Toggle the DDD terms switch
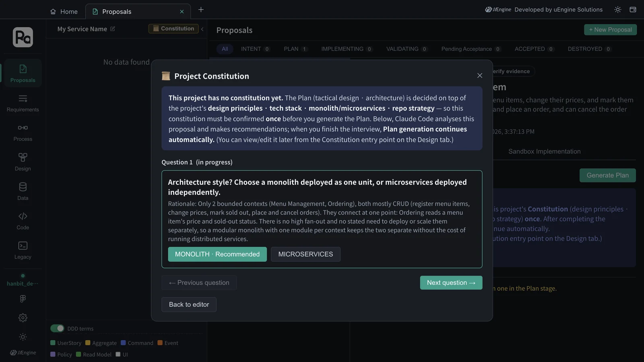The height and width of the screenshot is (362, 644). coord(57,328)
